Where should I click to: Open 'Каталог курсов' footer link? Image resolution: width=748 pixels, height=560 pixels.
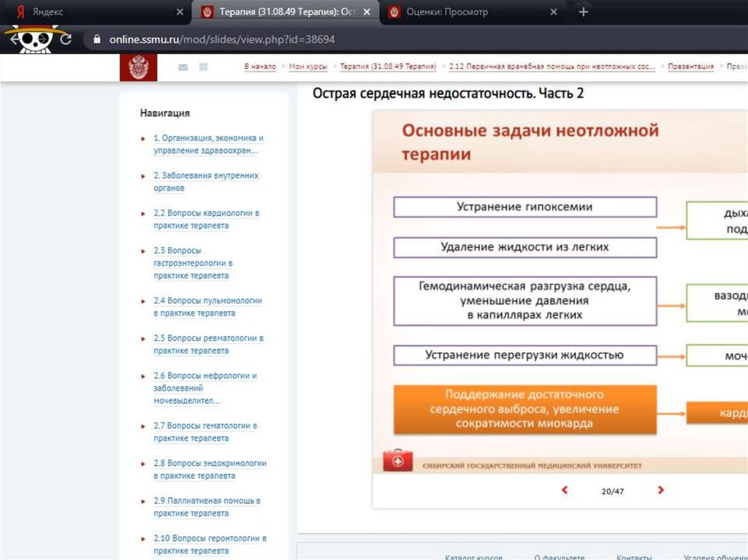click(x=473, y=556)
